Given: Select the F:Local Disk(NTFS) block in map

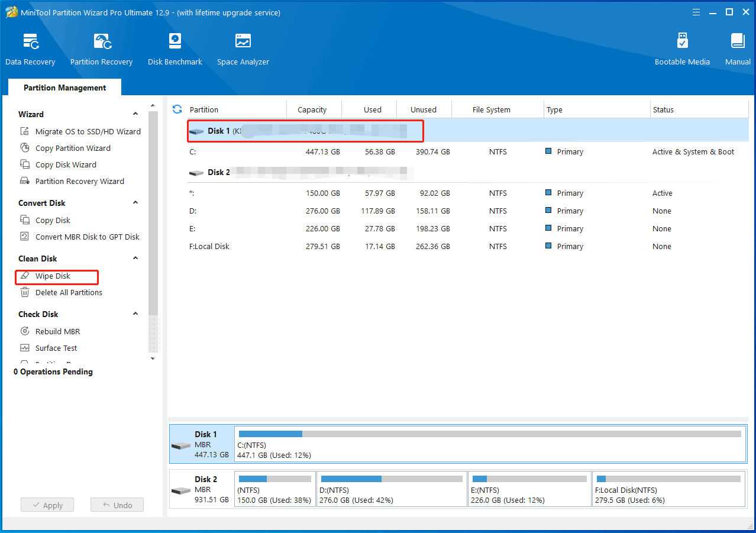Looking at the screenshot, I should tap(668, 489).
